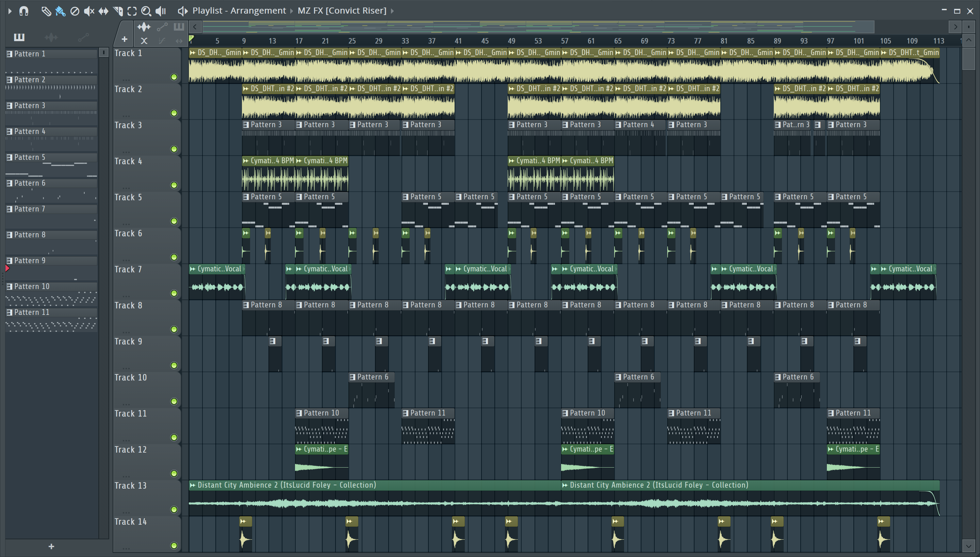Mute Track 14 with green LED

174,545
